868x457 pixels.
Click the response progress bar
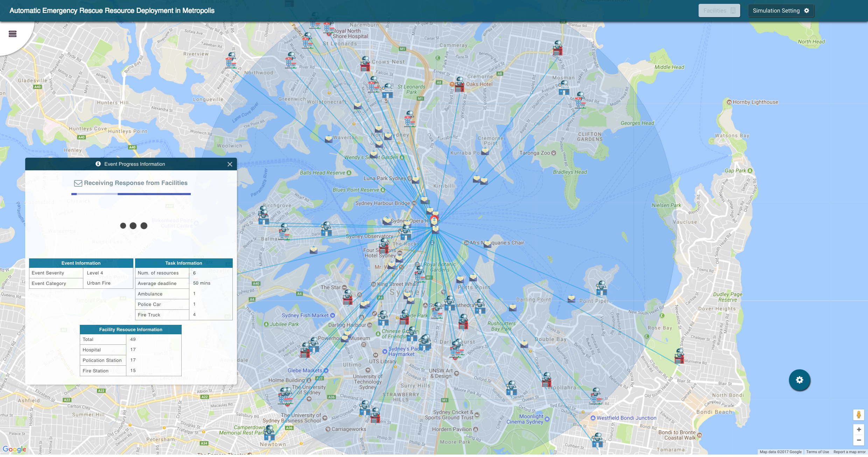(131, 194)
